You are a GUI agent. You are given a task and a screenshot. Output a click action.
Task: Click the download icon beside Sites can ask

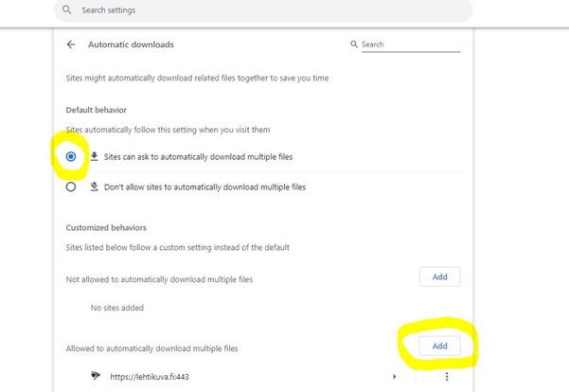click(x=94, y=156)
